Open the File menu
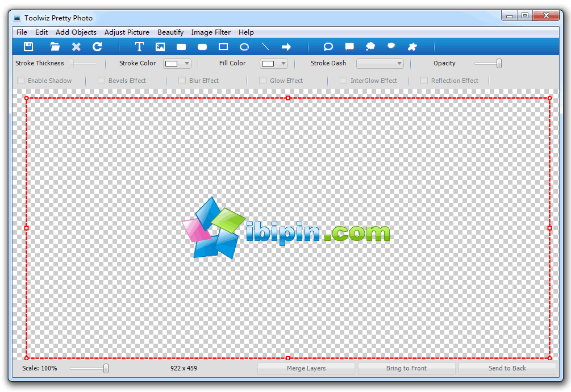 click(x=22, y=32)
